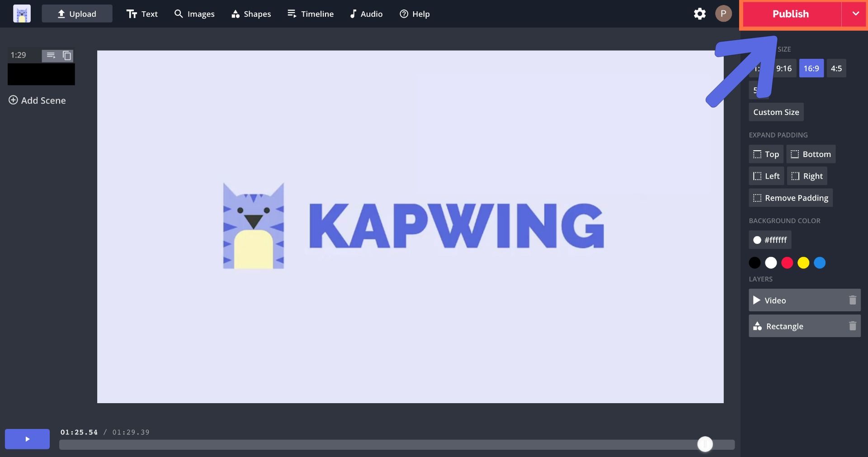Open the #ffffff background color picker
This screenshot has width=868, height=457.
coord(770,240)
